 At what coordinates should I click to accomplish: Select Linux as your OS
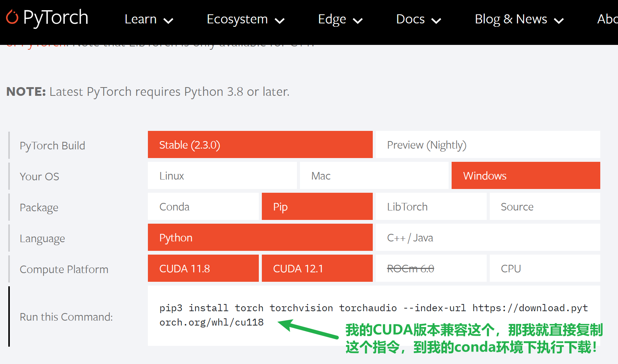[x=222, y=176]
